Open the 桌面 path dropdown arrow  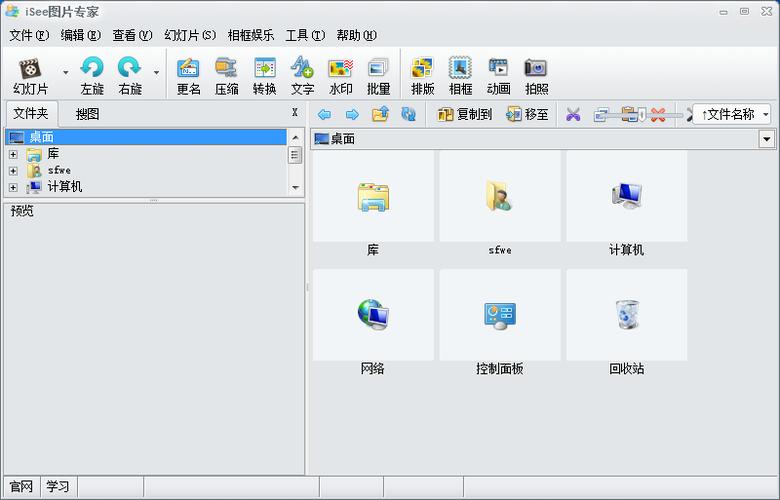767,139
